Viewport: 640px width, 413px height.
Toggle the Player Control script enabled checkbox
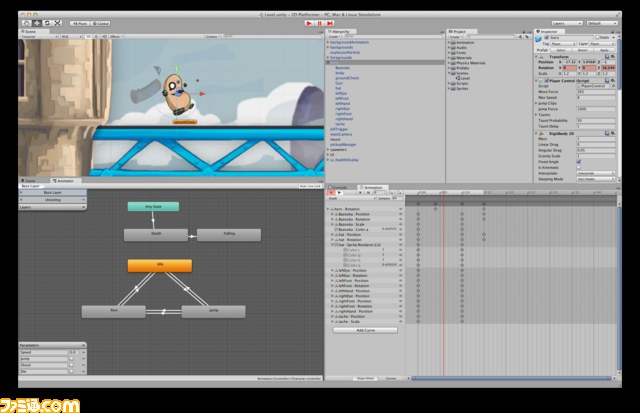[x=546, y=81]
